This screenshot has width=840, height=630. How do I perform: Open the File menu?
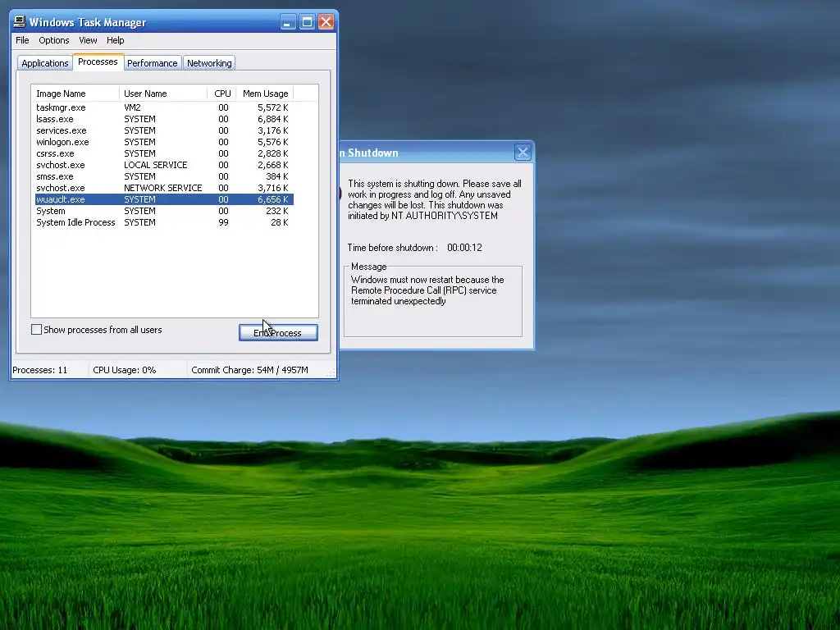[x=22, y=40]
